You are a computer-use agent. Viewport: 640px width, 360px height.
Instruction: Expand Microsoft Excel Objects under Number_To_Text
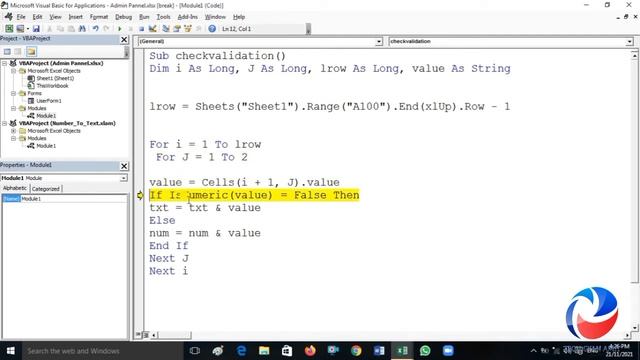(13, 131)
